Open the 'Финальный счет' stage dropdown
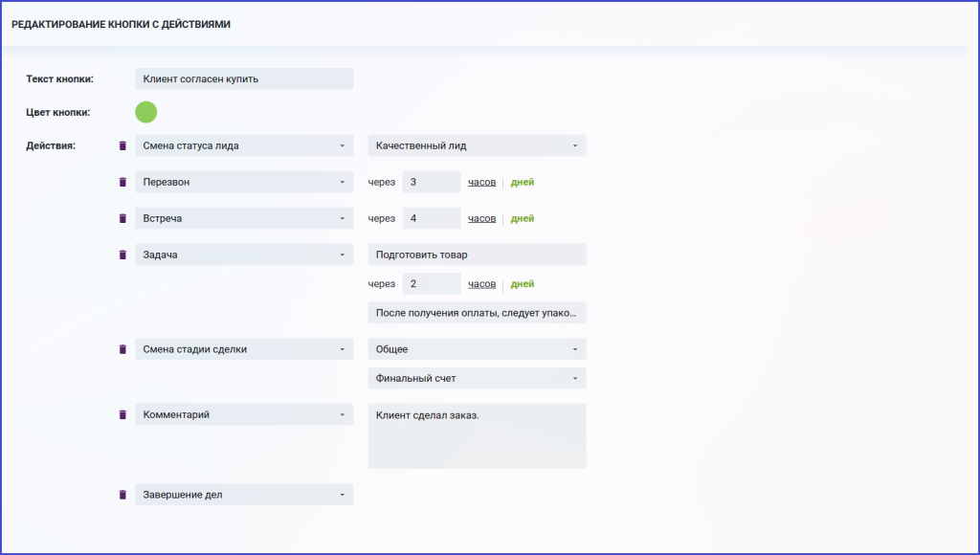The image size is (980, 555). (477, 378)
